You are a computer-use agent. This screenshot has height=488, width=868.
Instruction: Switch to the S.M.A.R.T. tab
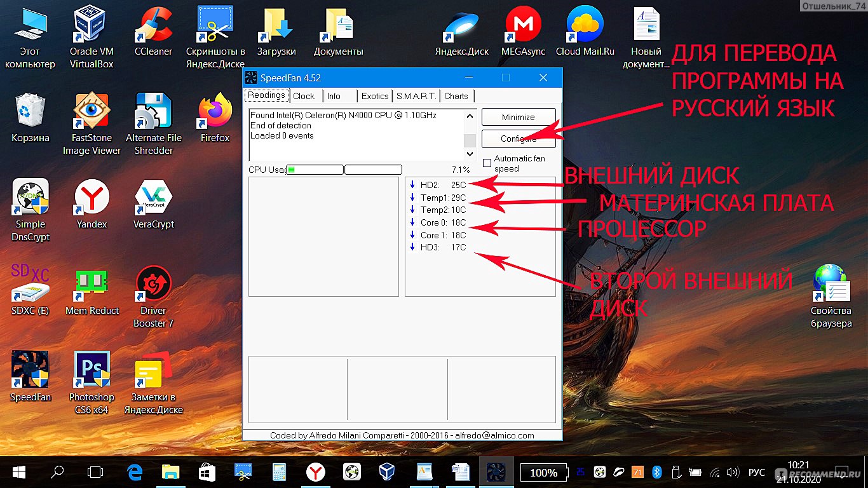[416, 96]
